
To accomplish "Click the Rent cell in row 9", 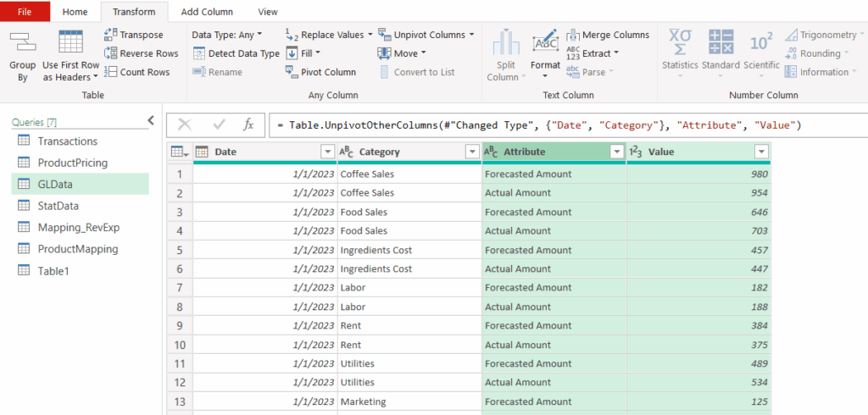I will [409, 326].
